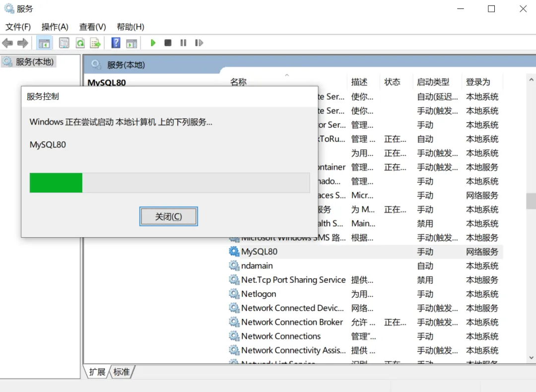
Task: Click 正在... status of Network Connection Broker
Action: [395, 322]
